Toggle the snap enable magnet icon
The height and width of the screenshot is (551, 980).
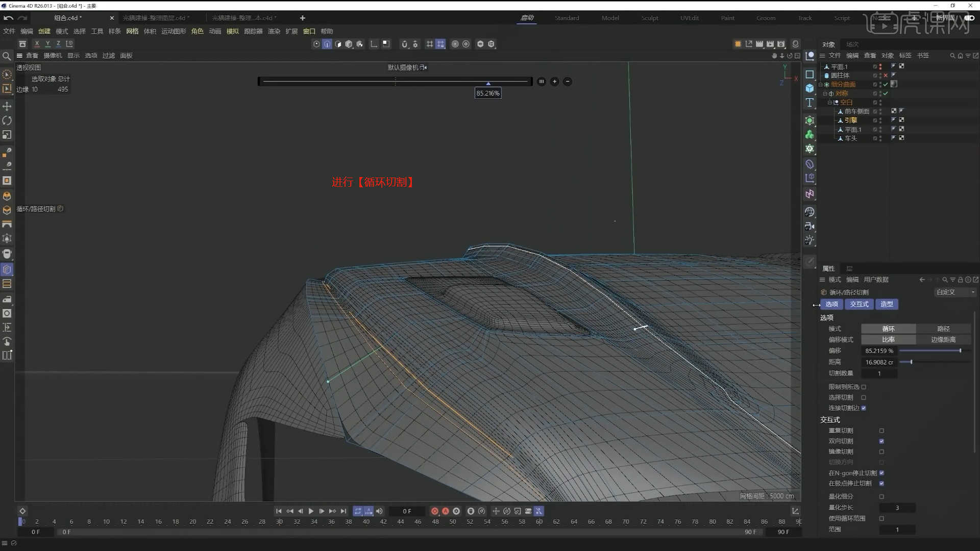click(404, 44)
